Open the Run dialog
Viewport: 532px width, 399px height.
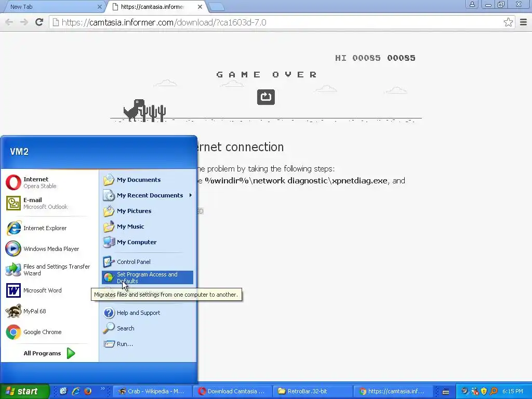tap(148, 344)
